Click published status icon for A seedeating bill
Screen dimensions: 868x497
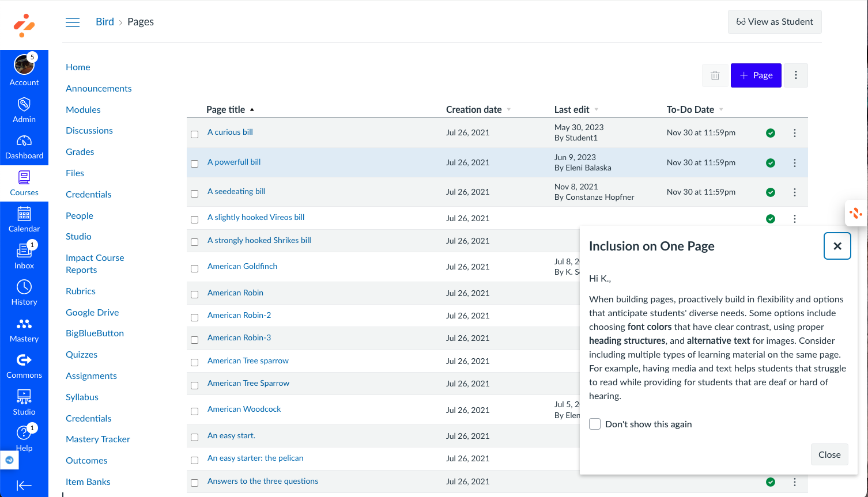pyautogui.click(x=771, y=192)
